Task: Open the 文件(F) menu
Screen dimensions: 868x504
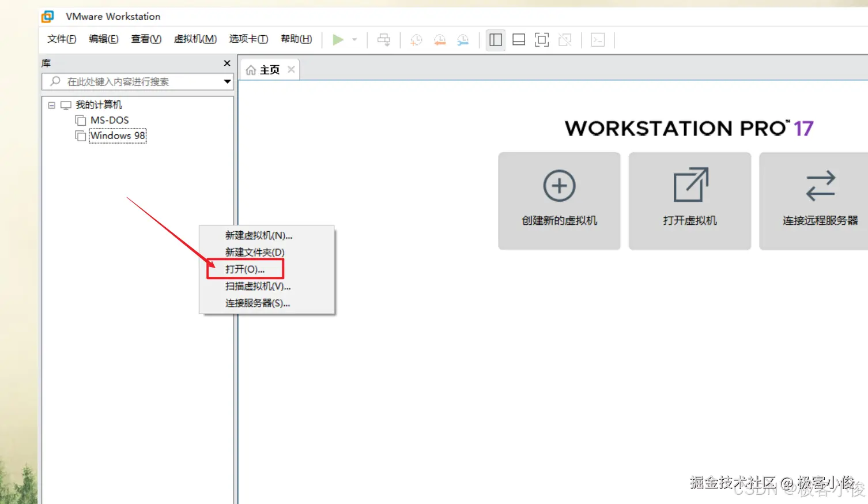Action: pyautogui.click(x=62, y=39)
